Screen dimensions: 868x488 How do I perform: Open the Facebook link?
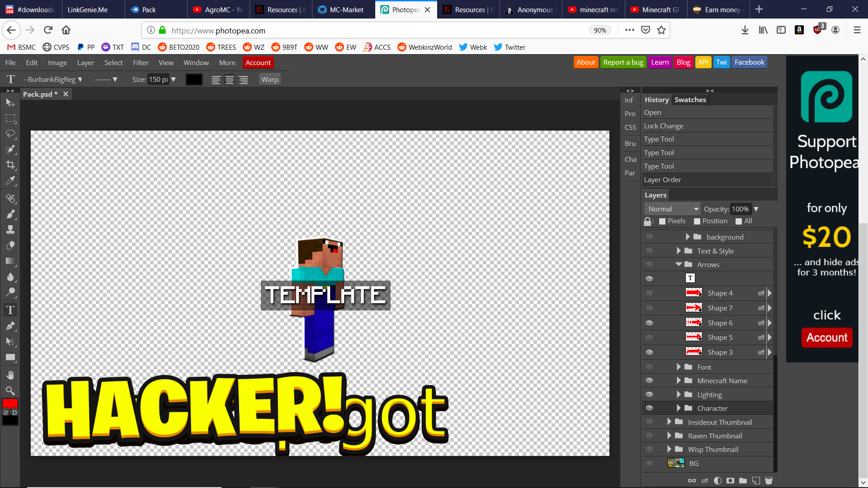[x=749, y=62]
